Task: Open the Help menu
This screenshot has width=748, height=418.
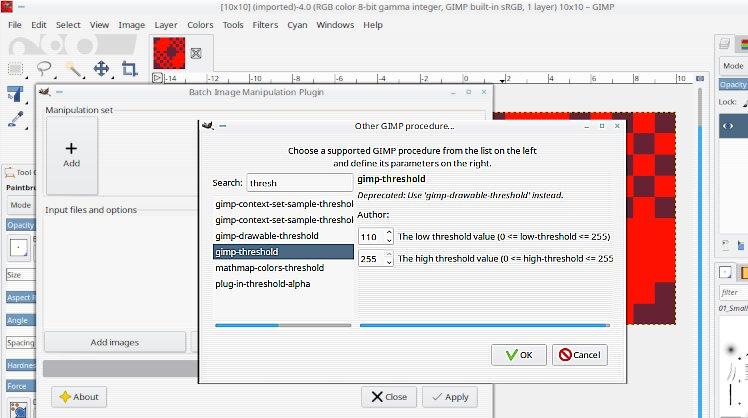Action: point(373,25)
